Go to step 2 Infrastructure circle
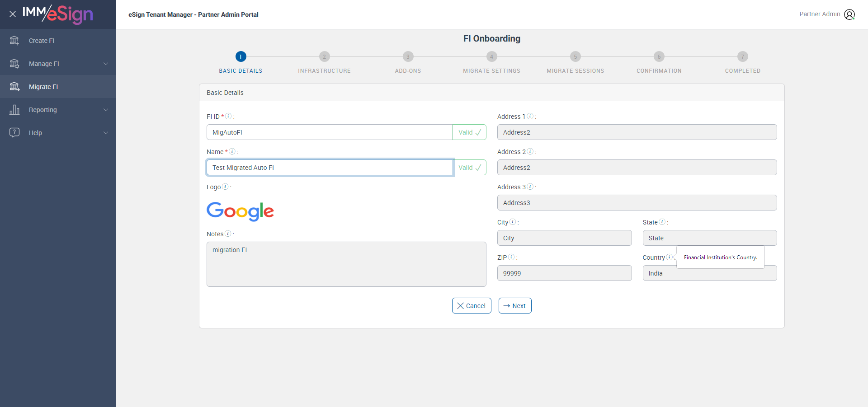This screenshot has width=868, height=407. [324, 56]
